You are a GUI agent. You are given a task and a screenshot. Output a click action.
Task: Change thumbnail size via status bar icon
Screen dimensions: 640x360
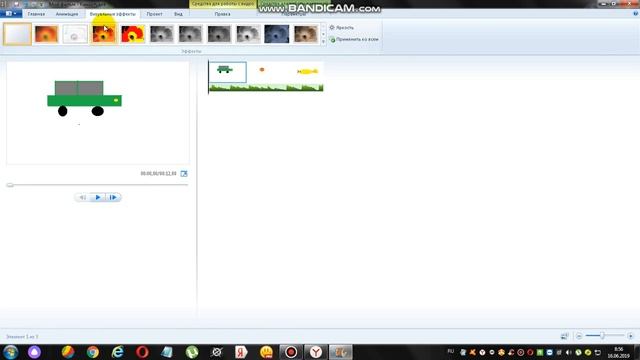point(564,336)
